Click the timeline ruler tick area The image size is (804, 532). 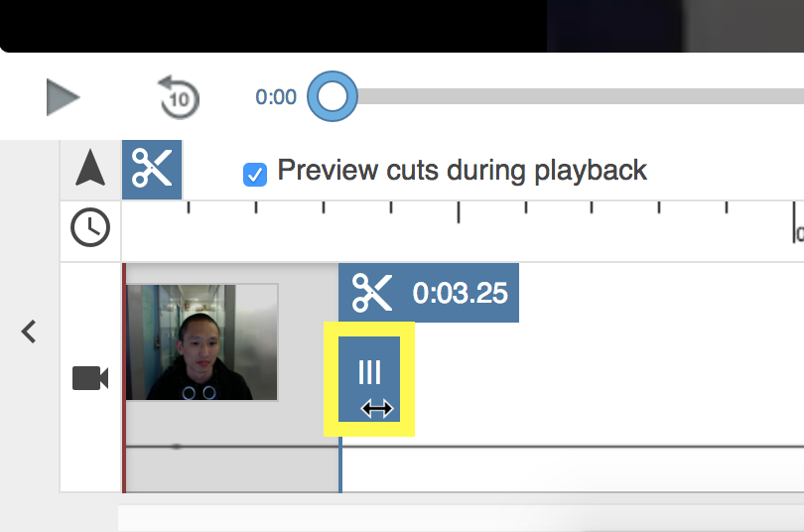point(463,231)
